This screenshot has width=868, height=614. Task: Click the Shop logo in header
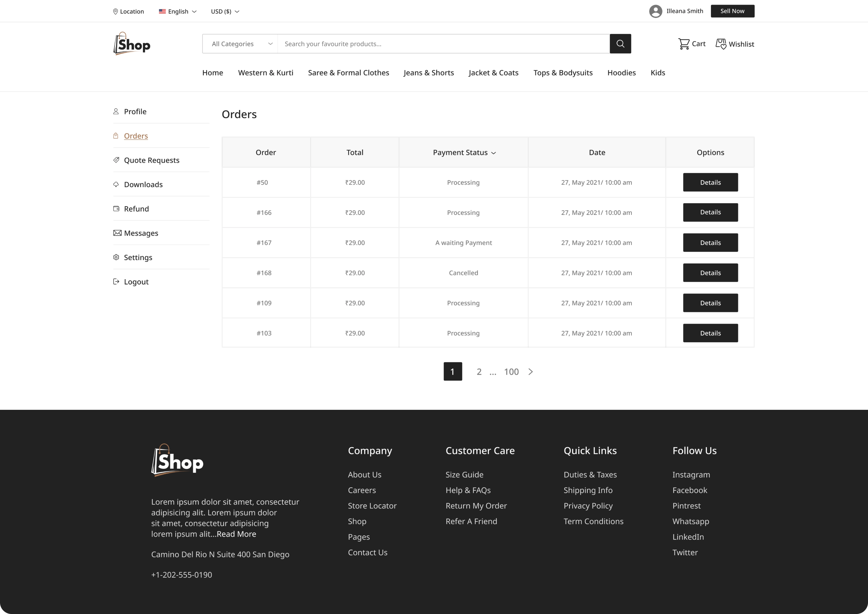point(132,44)
